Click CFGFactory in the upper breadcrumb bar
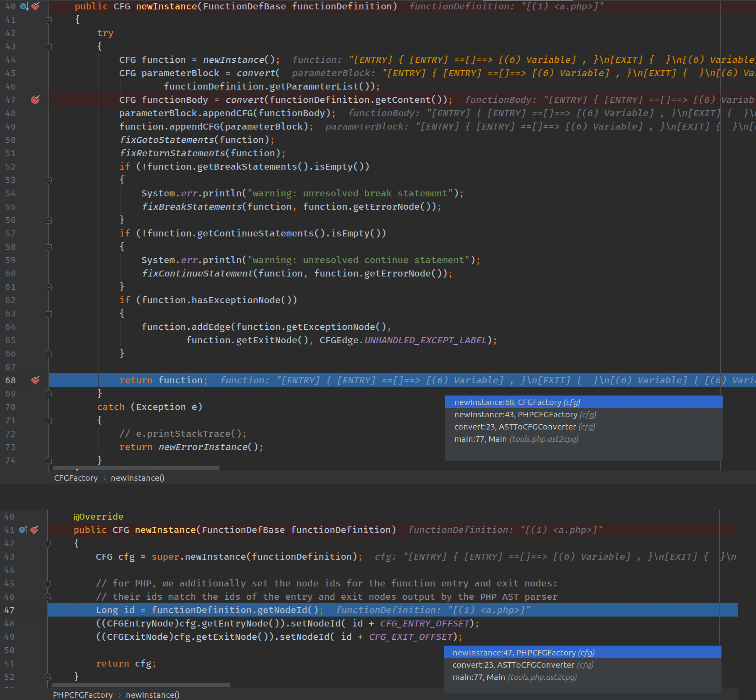The width and height of the screenshot is (756, 700). pyautogui.click(x=76, y=478)
